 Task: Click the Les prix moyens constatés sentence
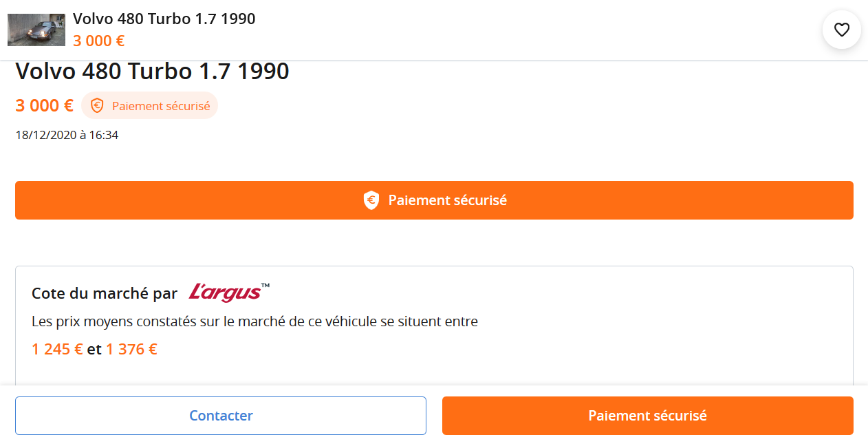click(254, 321)
